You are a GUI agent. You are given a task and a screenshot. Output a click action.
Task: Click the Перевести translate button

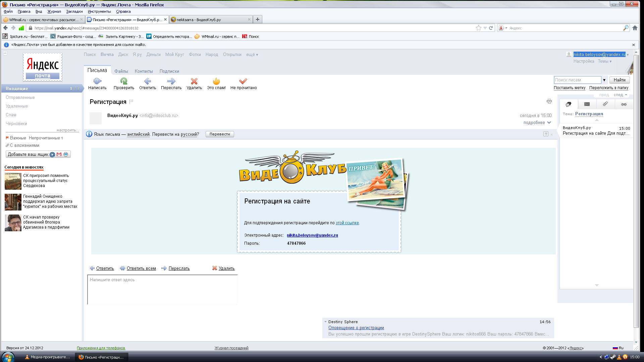(220, 134)
